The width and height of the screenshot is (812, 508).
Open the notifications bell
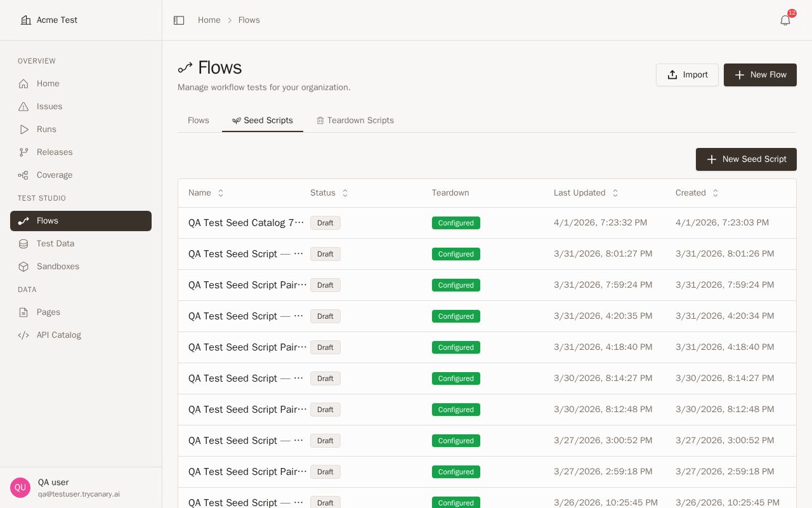coord(785,20)
